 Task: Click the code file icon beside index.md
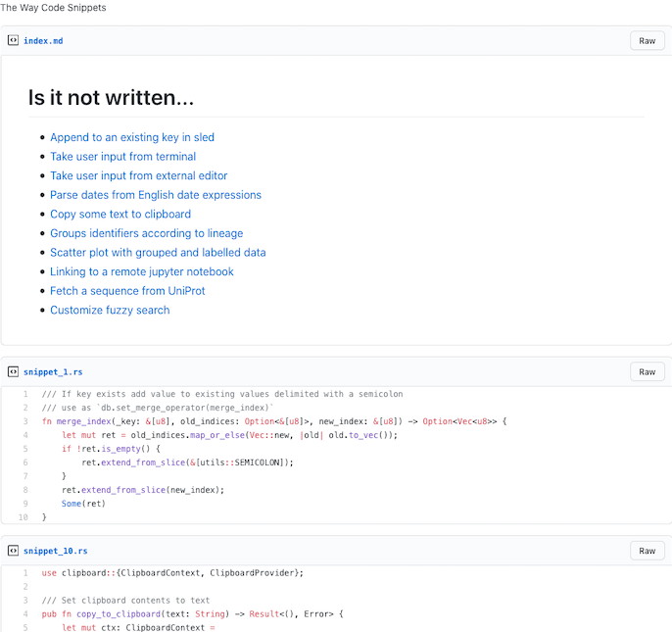[14, 40]
